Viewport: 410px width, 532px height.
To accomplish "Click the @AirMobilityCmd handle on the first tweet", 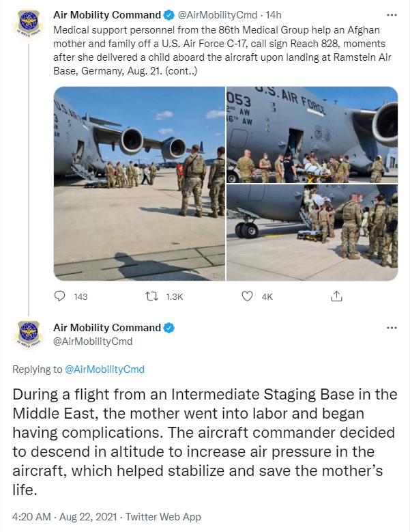I will (x=218, y=15).
